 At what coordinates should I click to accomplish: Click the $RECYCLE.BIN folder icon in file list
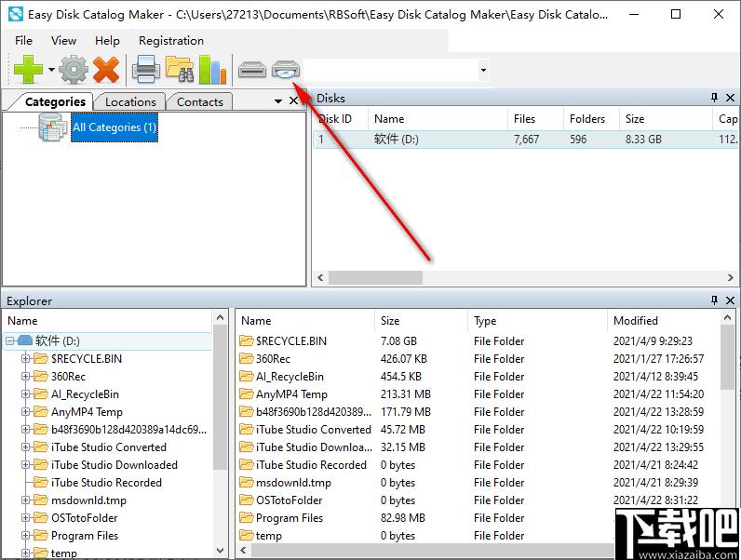click(x=246, y=340)
